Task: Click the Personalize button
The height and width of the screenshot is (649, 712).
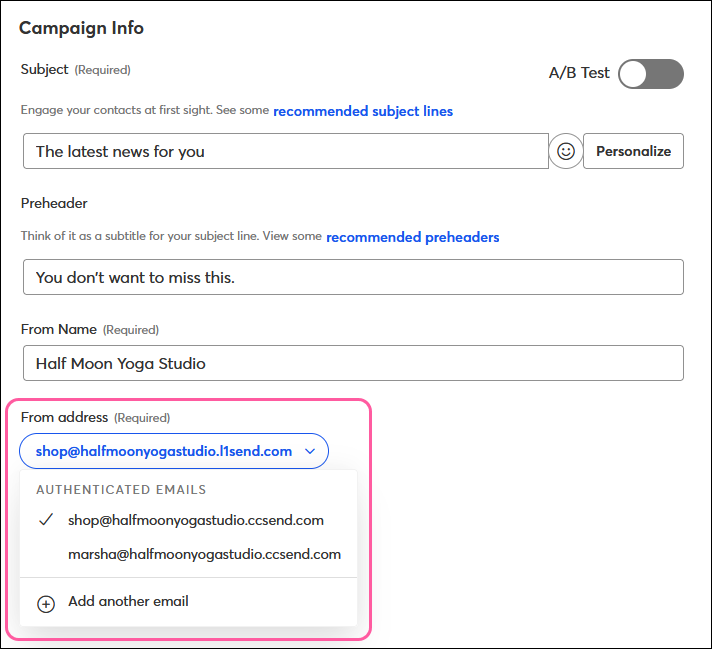Action: [x=633, y=151]
